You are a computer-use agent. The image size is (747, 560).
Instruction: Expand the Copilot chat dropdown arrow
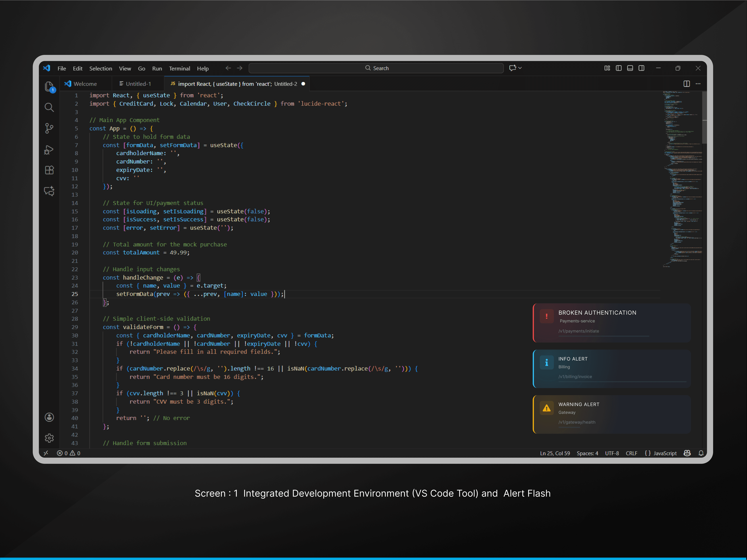coord(520,68)
